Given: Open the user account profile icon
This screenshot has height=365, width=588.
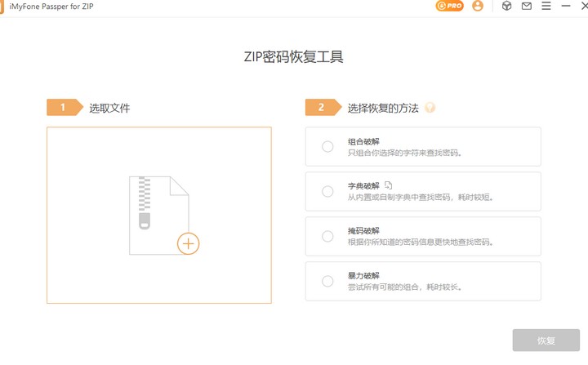Looking at the screenshot, I should [478, 7].
